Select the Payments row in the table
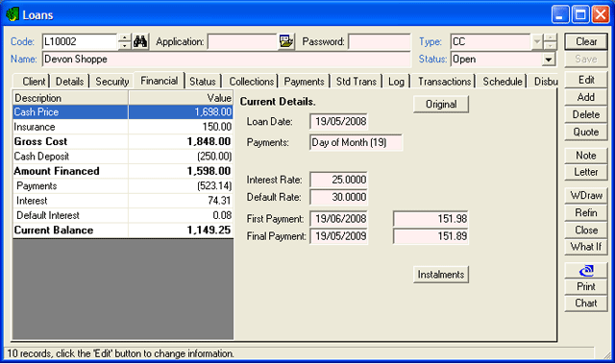Screen dimensions: 615x364 pos(123,185)
